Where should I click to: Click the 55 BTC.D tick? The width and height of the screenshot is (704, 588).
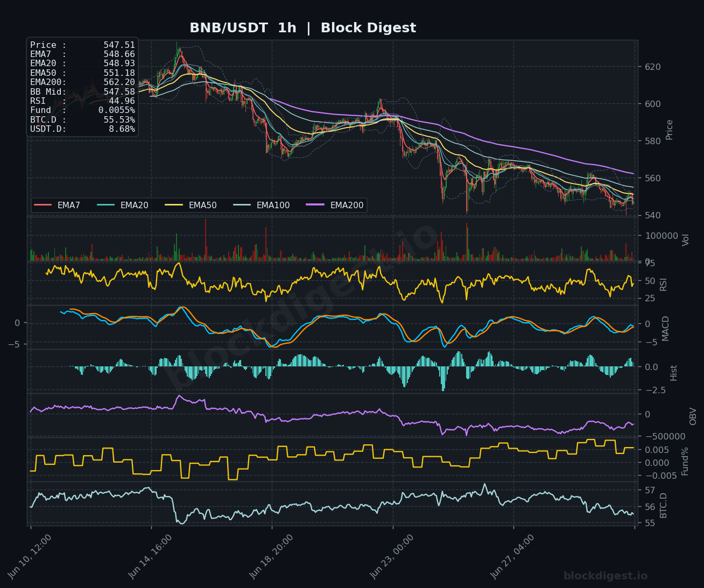650,523
